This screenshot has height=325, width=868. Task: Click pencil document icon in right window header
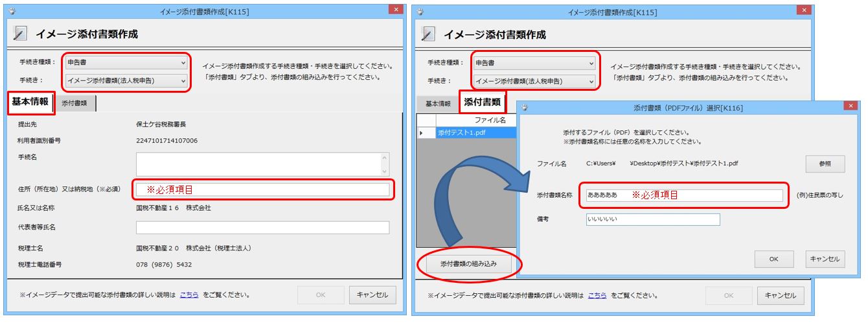click(428, 34)
